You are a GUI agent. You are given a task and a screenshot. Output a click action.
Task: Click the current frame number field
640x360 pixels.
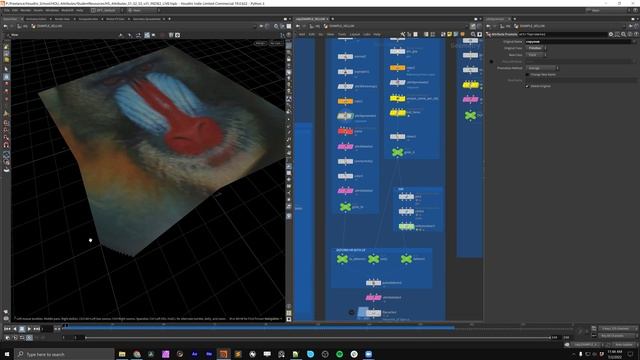(x=47, y=329)
